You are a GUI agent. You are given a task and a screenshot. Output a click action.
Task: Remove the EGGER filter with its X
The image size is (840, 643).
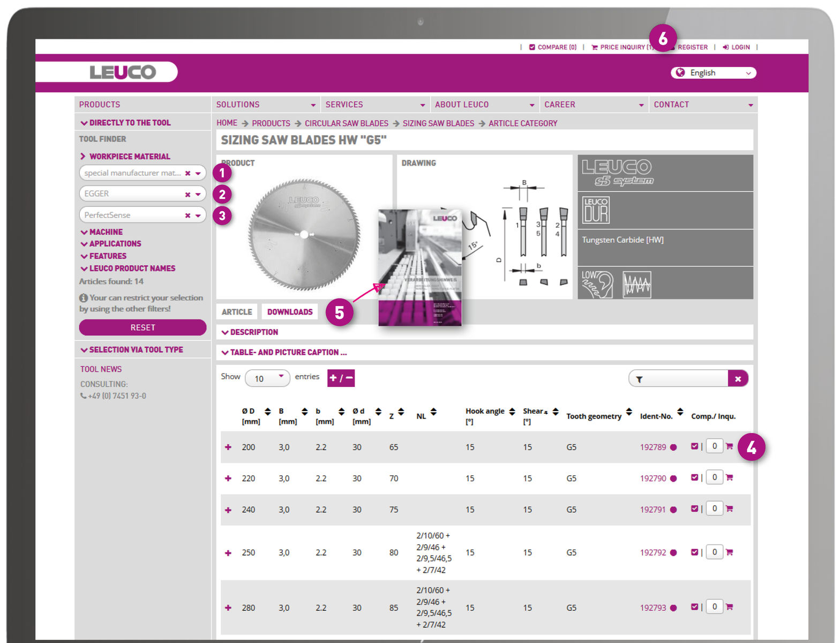(187, 195)
